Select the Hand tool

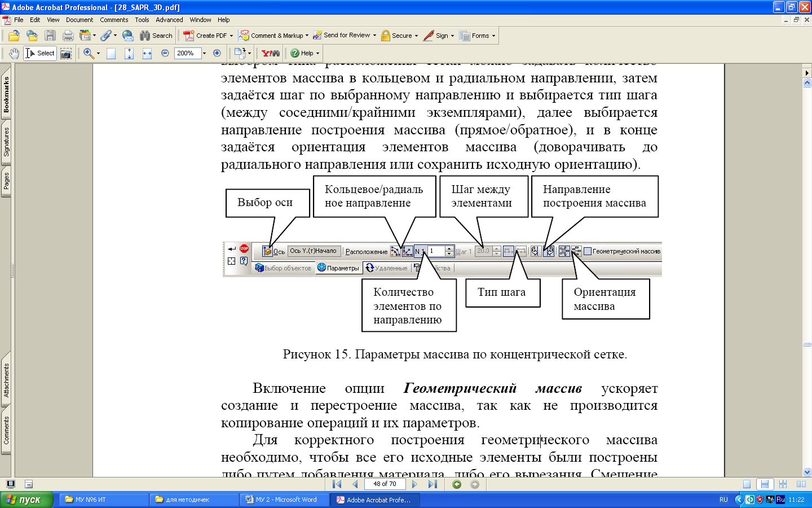point(14,53)
